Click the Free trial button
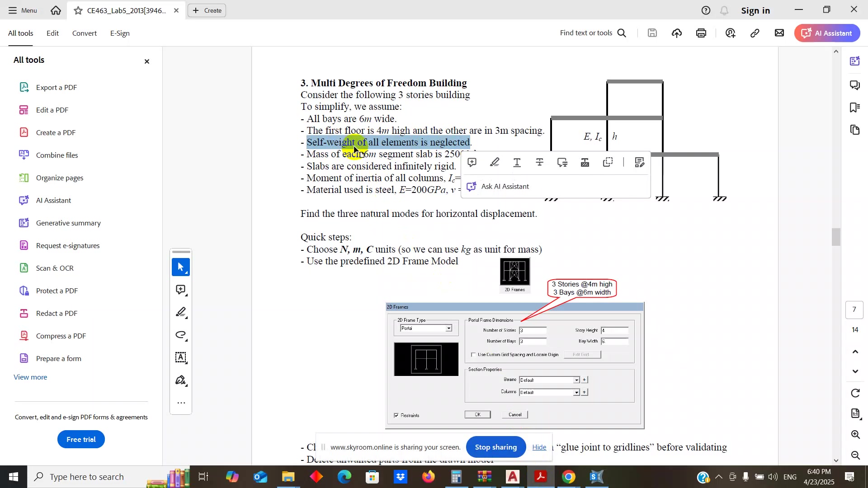 click(81, 439)
